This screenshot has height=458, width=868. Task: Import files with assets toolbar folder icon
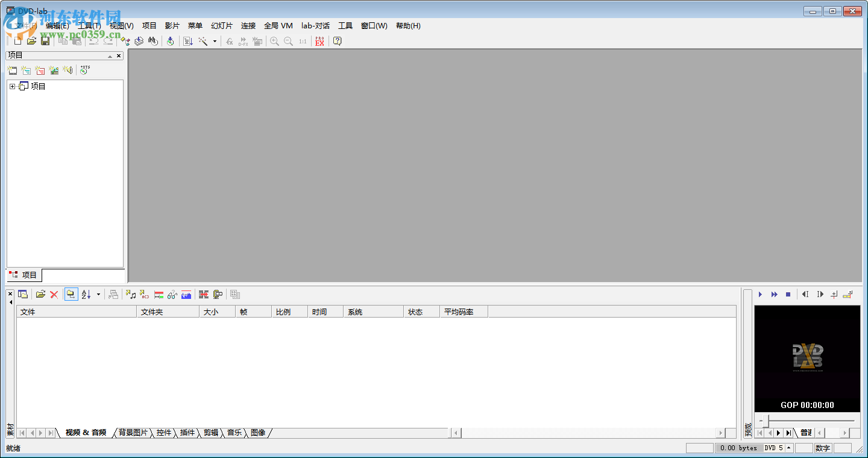coord(40,294)
